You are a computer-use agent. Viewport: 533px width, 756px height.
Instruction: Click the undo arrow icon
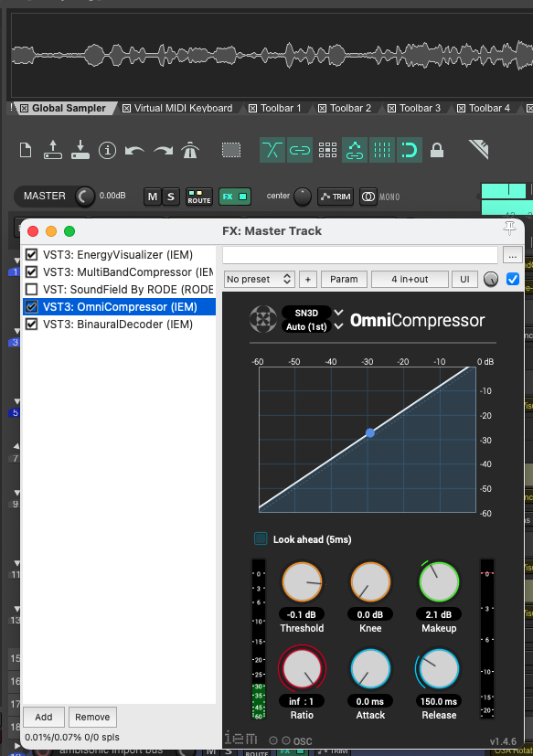pos(134,151)
